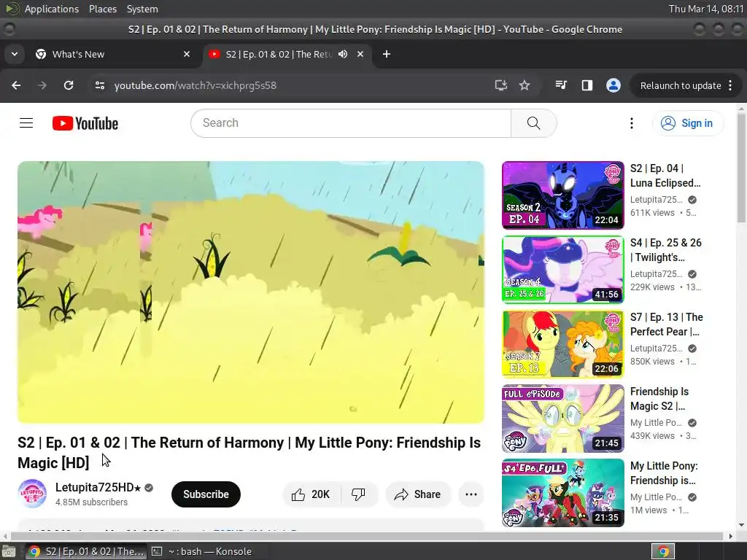
Task: Like the video with thumbs up
Action: tap(311, 494)
